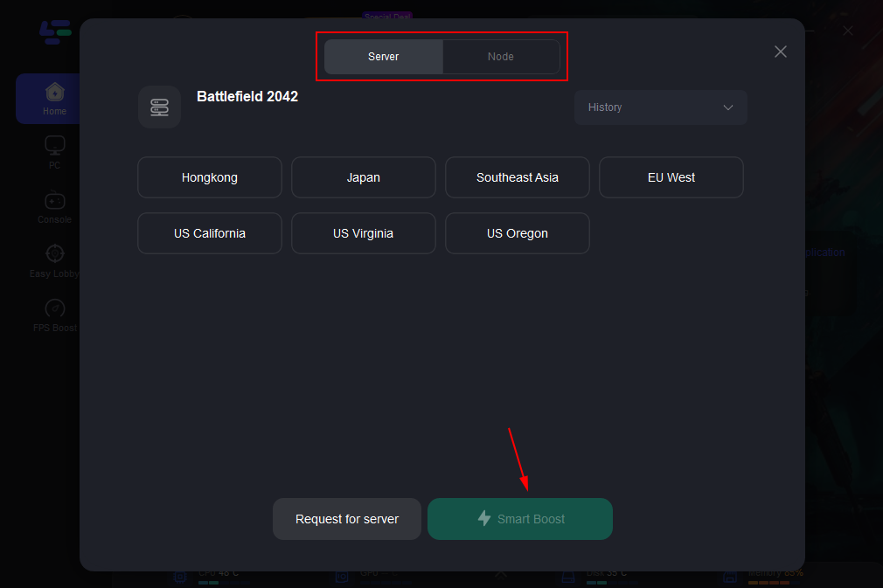Screen dimensions: 883x588
Task: Expand the History dropdown
Action: pos(660,107)
